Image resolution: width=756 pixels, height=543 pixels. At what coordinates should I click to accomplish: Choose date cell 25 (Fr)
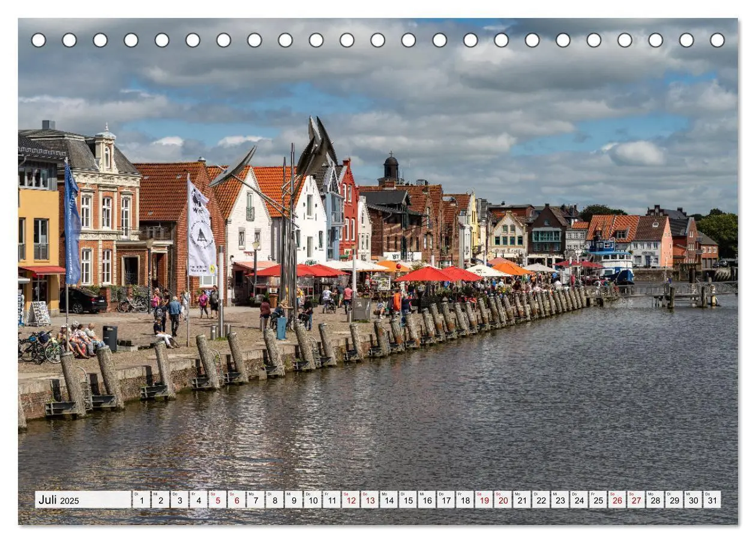point(598,500)
